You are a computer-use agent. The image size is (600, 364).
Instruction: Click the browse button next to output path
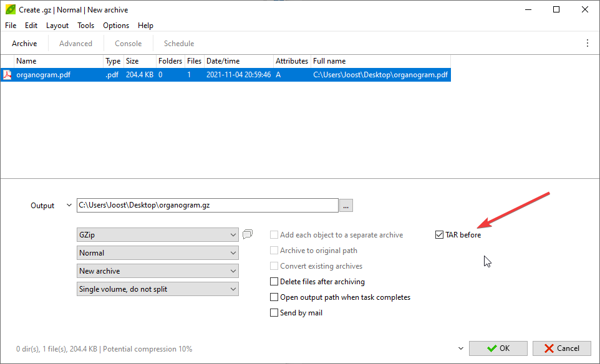point(346,205)
